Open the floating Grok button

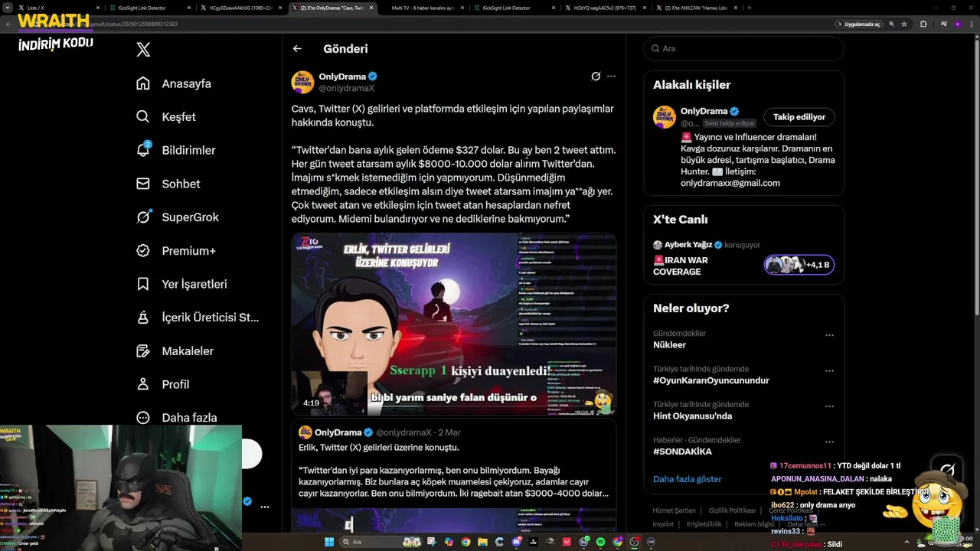947,468
